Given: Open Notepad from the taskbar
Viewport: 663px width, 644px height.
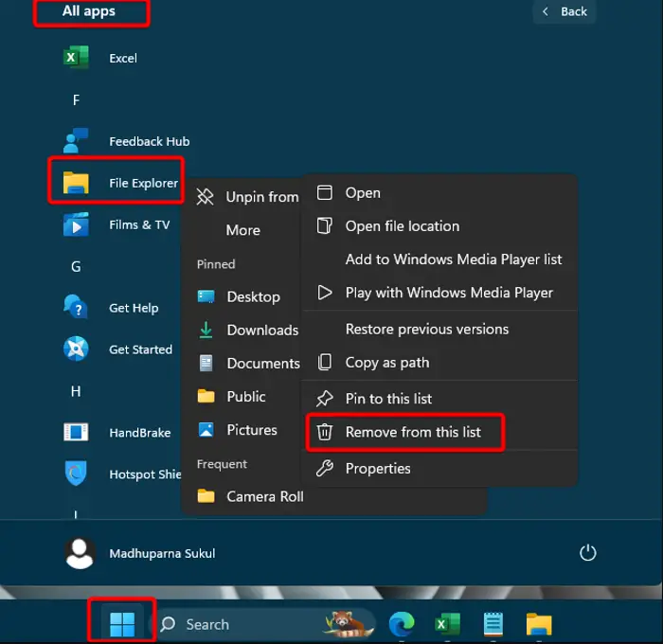Looking at the screenshot, I should [493, 624].
